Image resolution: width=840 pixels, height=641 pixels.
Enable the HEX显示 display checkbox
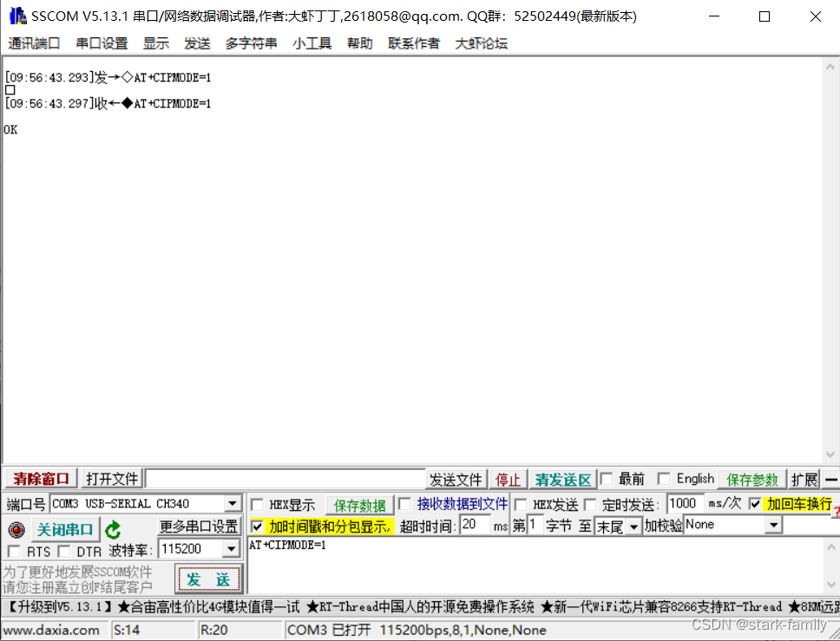click(x=257, y=504)
